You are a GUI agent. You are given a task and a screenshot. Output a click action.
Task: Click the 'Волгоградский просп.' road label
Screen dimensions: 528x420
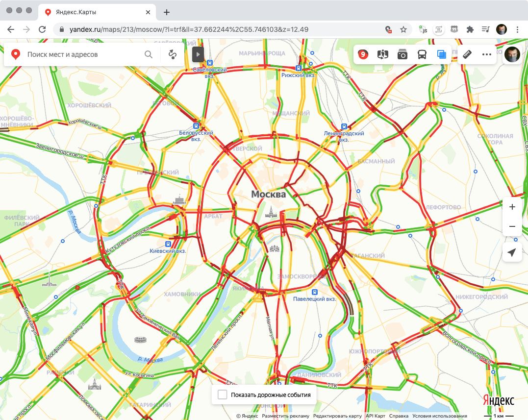click(467, 348)
